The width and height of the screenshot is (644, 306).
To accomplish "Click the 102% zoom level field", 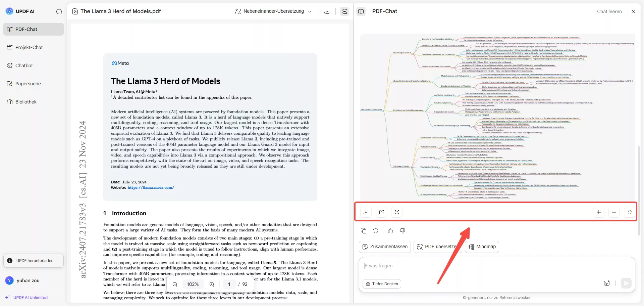I will tap(193, 284).
